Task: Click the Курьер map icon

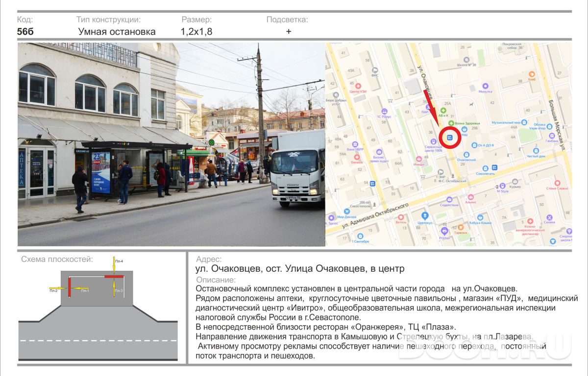Action: (x=515, y=181)
